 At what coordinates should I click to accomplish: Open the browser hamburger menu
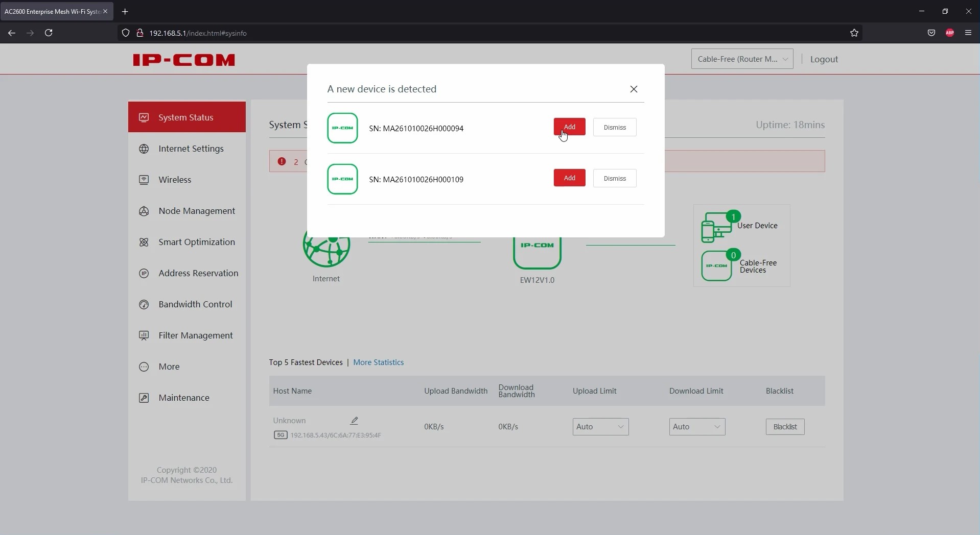tap(968, 33)
